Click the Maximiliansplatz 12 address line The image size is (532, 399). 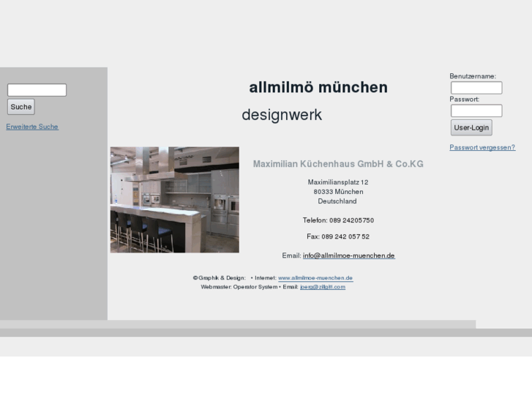[x=338, y=182]
